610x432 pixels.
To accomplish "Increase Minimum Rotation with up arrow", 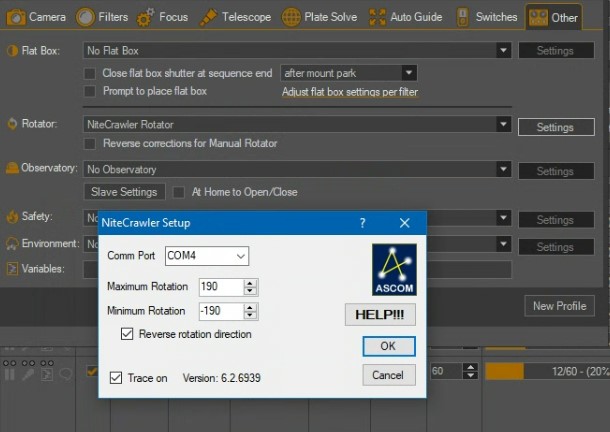I will coord(250,307).
